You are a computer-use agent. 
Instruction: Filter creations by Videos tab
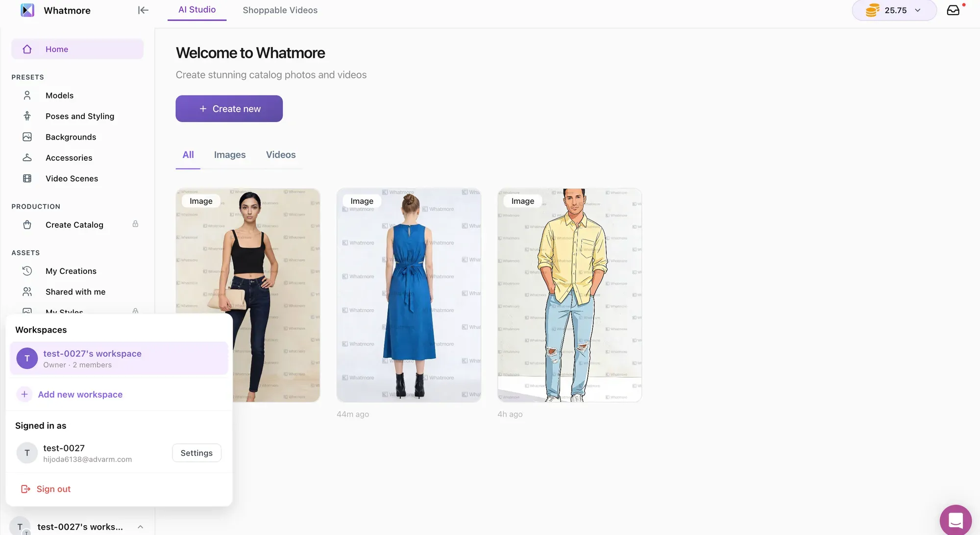(280, 155)
